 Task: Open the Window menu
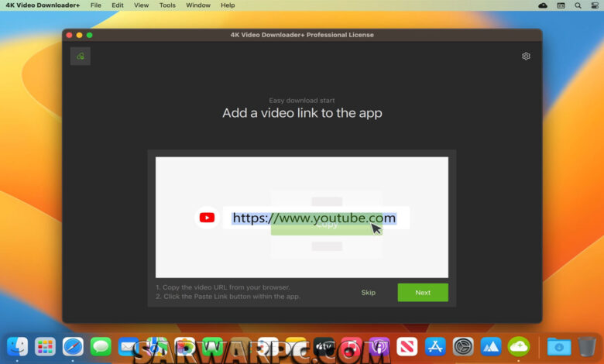(198, 5)
